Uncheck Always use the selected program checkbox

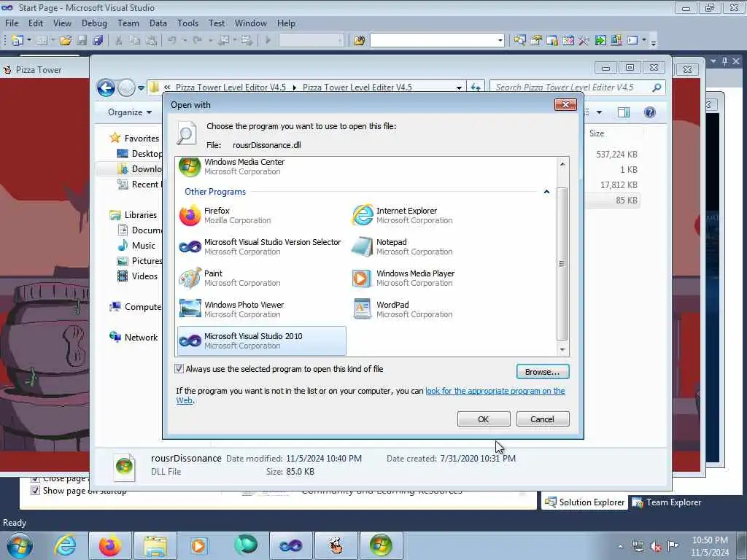(x=179, y=368)
